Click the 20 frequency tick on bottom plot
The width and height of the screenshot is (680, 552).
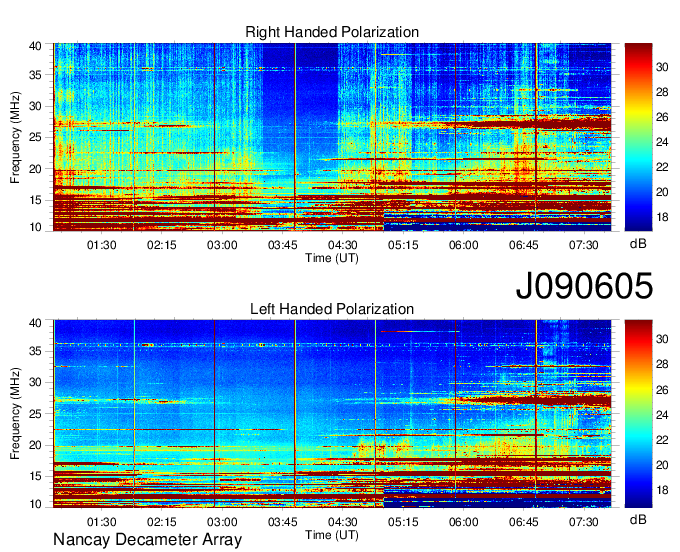[35, 445]
